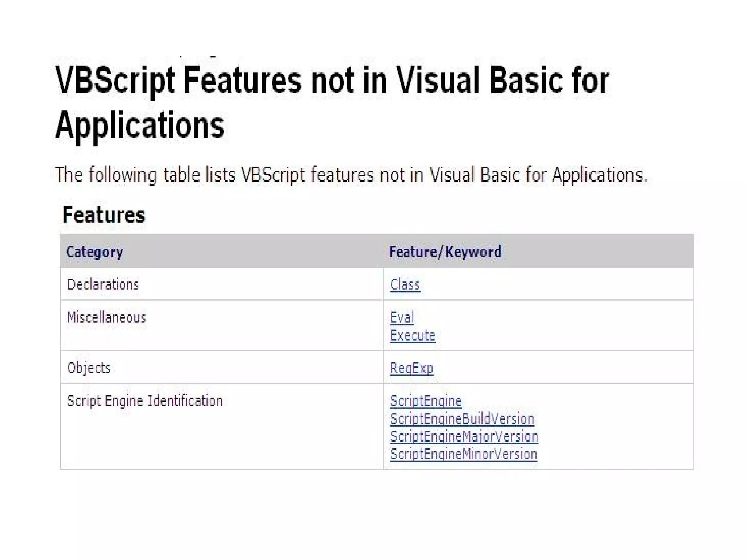Click empty space in the RegExp row

(565, 368)
